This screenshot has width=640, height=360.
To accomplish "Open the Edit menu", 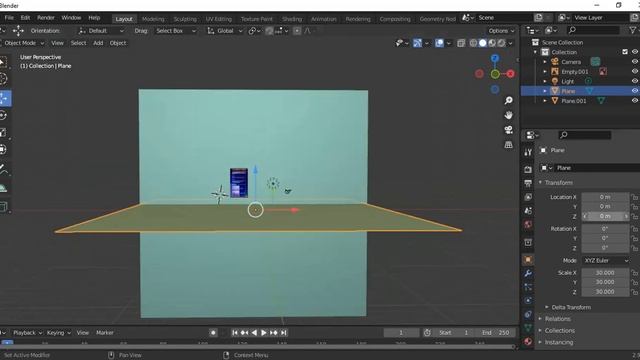I will click(25, 18).
